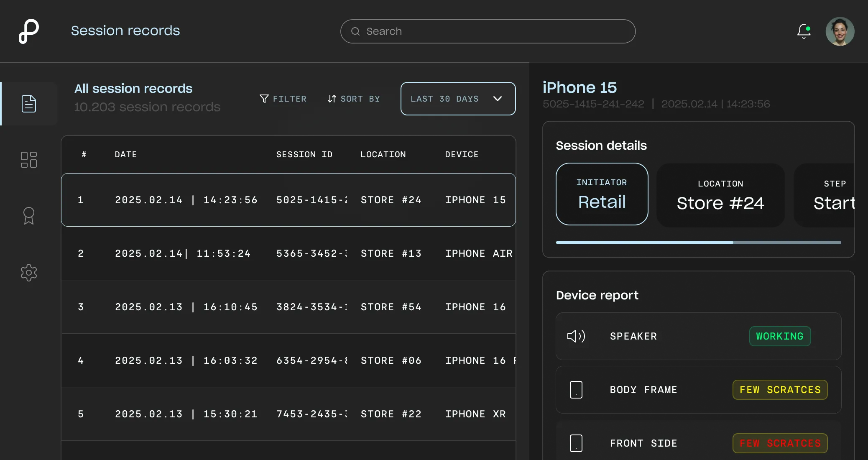Click the DATE column header
868x460 pixels.
(126, 154)
